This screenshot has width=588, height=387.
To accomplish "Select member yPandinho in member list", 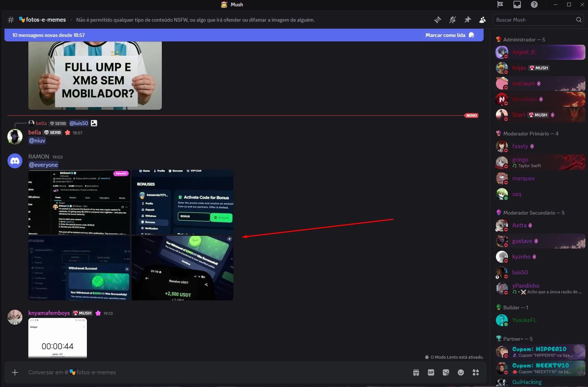I will [x=540, y=288].
